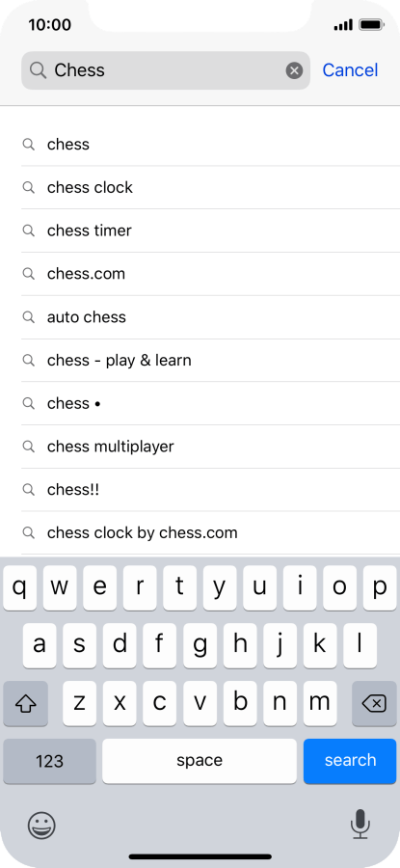
Task: Tap the search icon next to 'chess multiplayer'
Action: tap(28, 447)
